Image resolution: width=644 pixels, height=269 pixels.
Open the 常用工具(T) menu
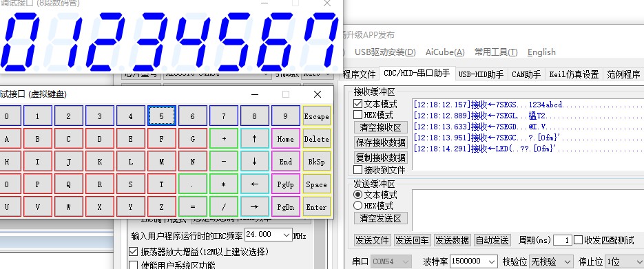point(496,52)
